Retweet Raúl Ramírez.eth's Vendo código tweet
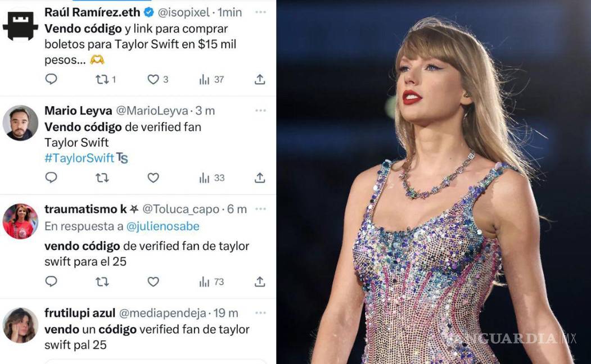 tap(102, 80)
